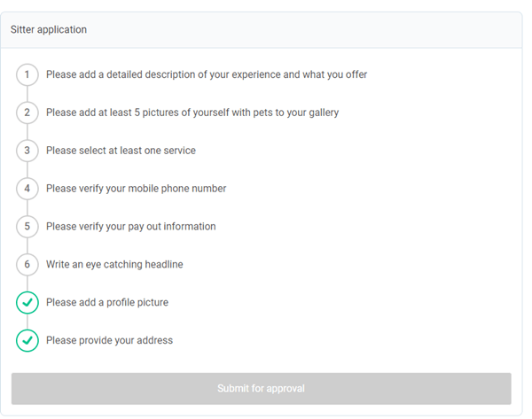This screenshot has width=532, height=419.
Task: Click green checkmark beside profile picture
Action: point(27,302)
